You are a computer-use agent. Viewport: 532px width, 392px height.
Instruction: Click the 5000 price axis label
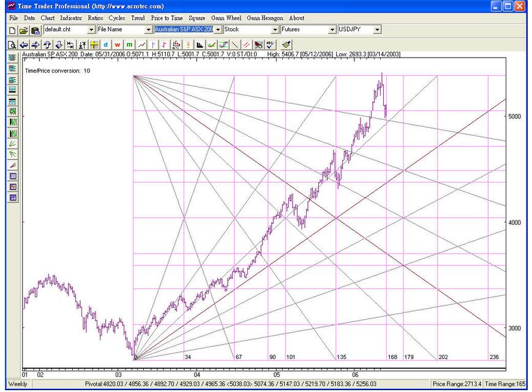(514, 116)
